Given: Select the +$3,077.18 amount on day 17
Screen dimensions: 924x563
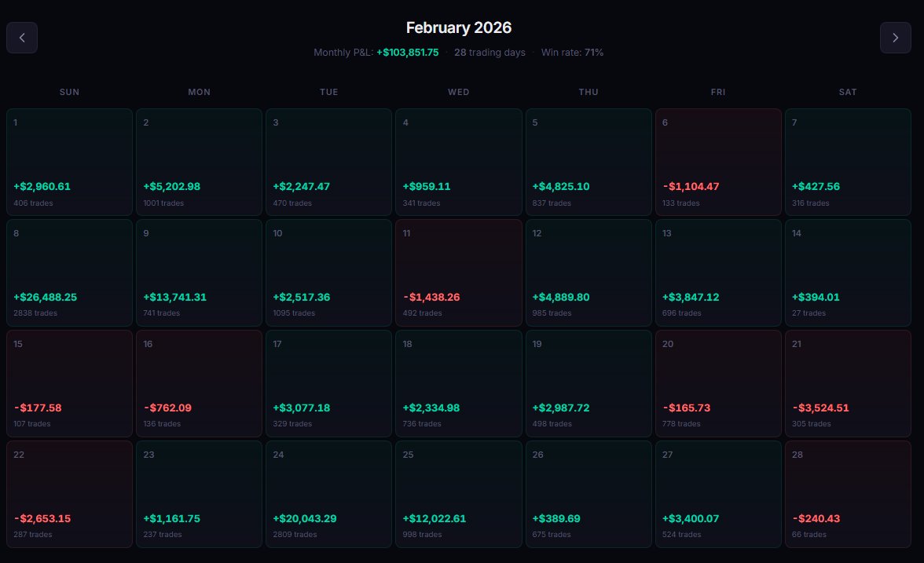Looking at the screenshot, I should pyautogui.click(x=301, y=408).
